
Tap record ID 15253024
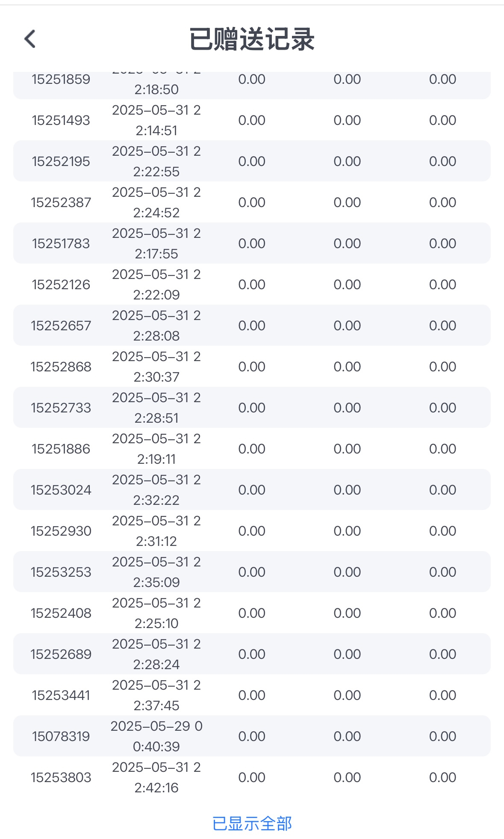tap(61, 490)
